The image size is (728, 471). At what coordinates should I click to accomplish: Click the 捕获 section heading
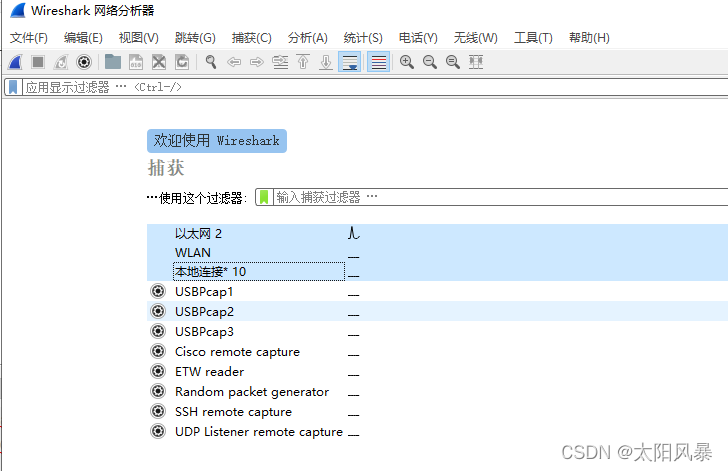(166, 168)
